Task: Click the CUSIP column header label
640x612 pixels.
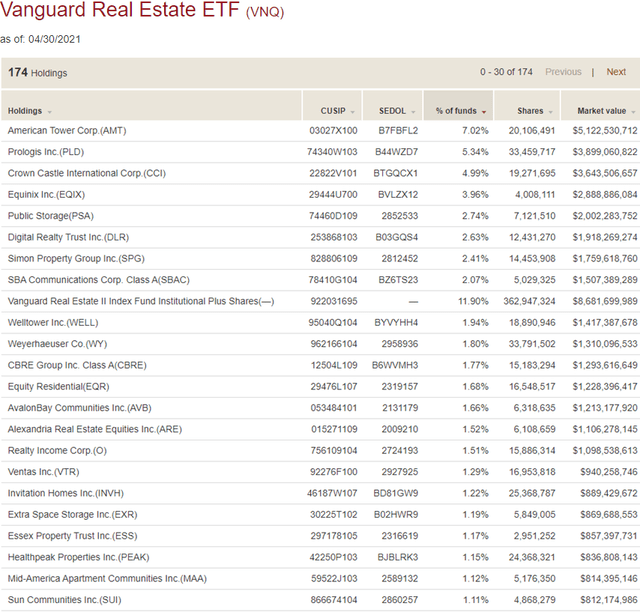Action: pyautogui.click(x=333, y=111)
